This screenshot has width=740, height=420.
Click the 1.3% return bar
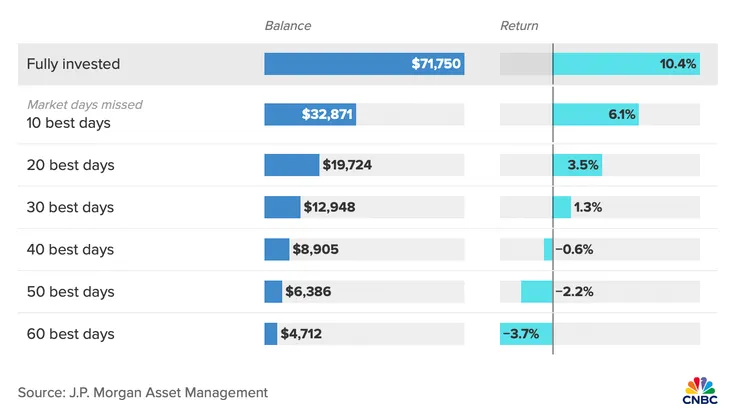[x=562, y=207]
